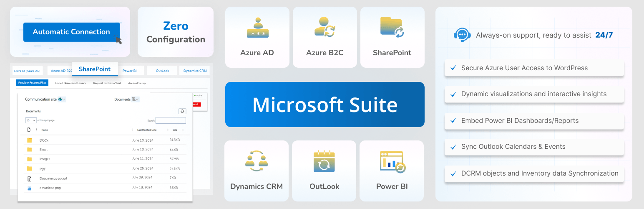Open the Images folder icon
The width and height of the screenshot is (644, 209).
pyautogui.click(x=29, y=159)
